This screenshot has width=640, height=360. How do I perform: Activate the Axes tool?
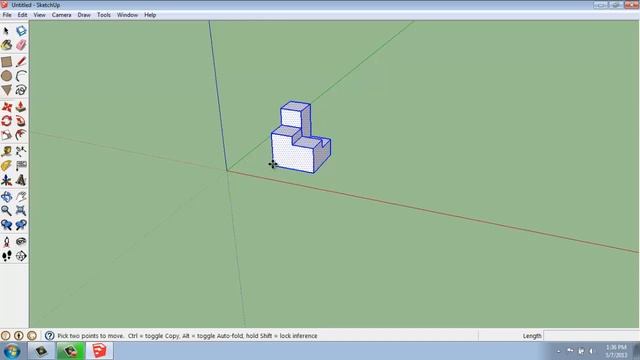pyautogui.click(x=6, y=180)
